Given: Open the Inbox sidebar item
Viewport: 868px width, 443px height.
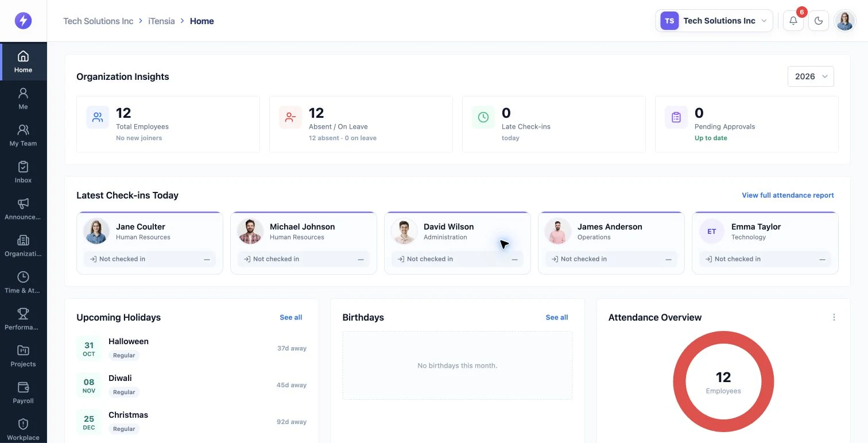Looking at the screenshot, I should point(23,172).
